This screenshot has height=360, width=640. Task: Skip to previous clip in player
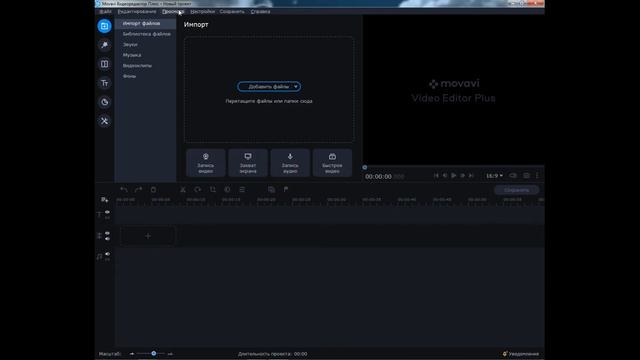pos(436,176)
